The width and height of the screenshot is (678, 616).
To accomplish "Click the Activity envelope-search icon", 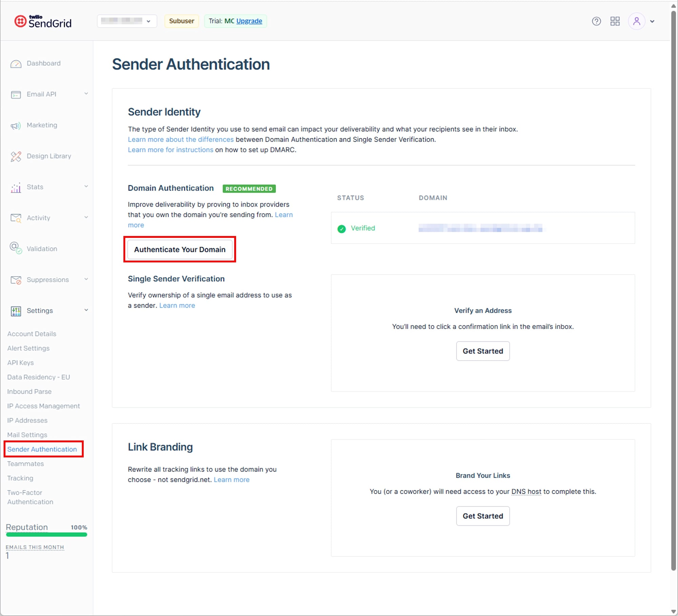I will [x=15, y=218].
